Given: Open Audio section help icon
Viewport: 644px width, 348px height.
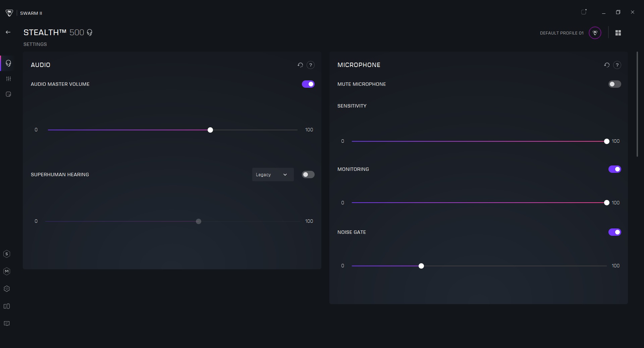Looking at the screenshot, I should (x=311, y=65).
